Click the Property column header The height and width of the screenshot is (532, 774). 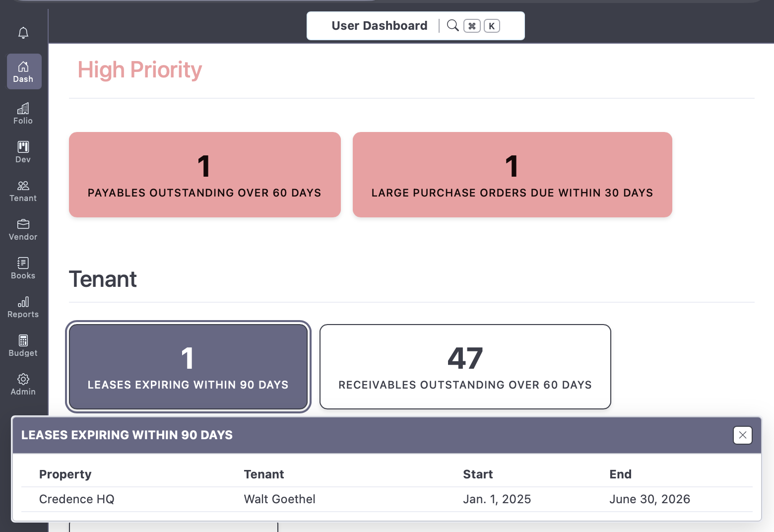(65, 474)
